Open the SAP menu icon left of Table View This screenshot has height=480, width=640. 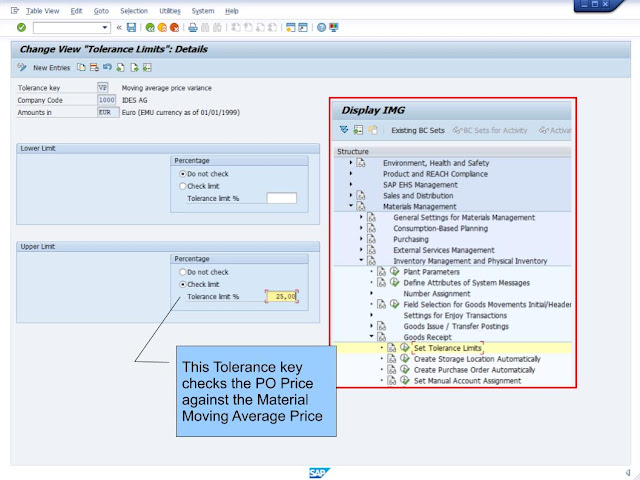click(15, 11)
